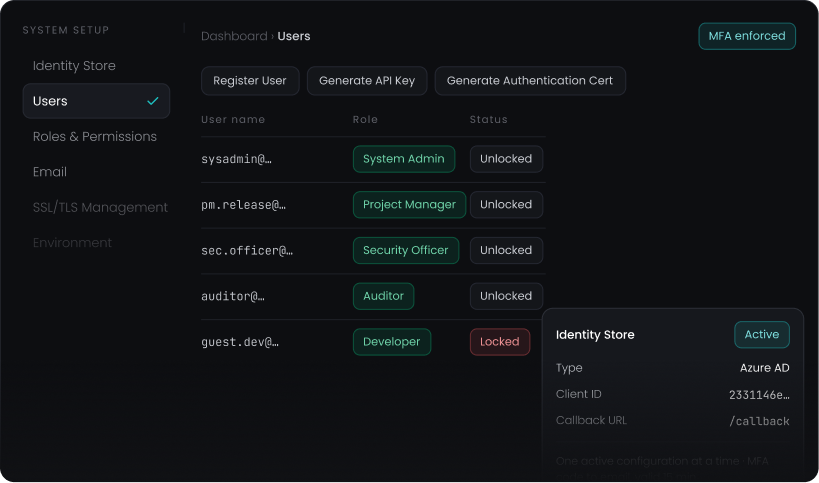819x483 pixels.
Task: Select the pm.release@… user name
Action: (x=243, y=205)
